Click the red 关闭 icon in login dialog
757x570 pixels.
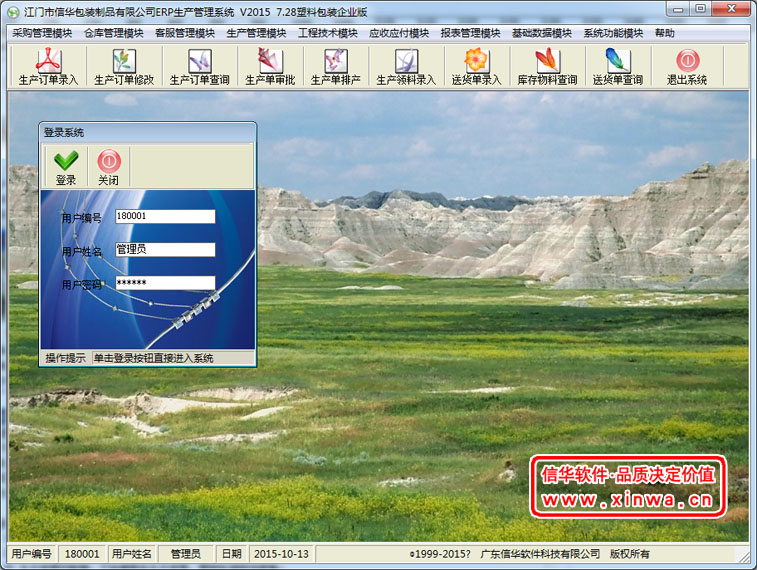point(109,167)
